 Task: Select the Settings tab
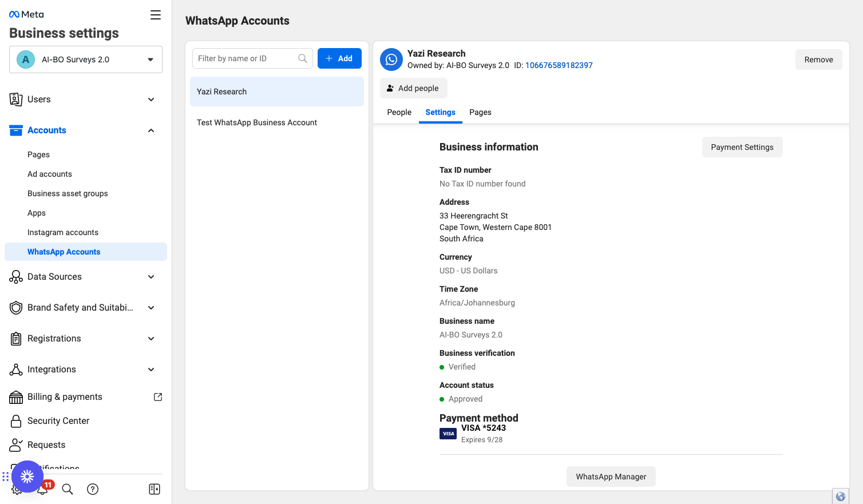(441, 112)
